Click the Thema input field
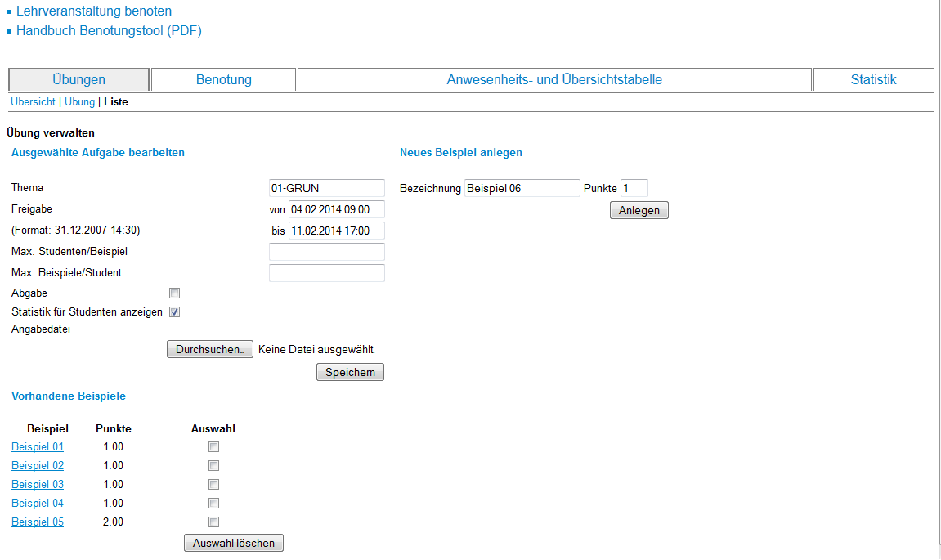The image size is (941, 560). [326, 188]
